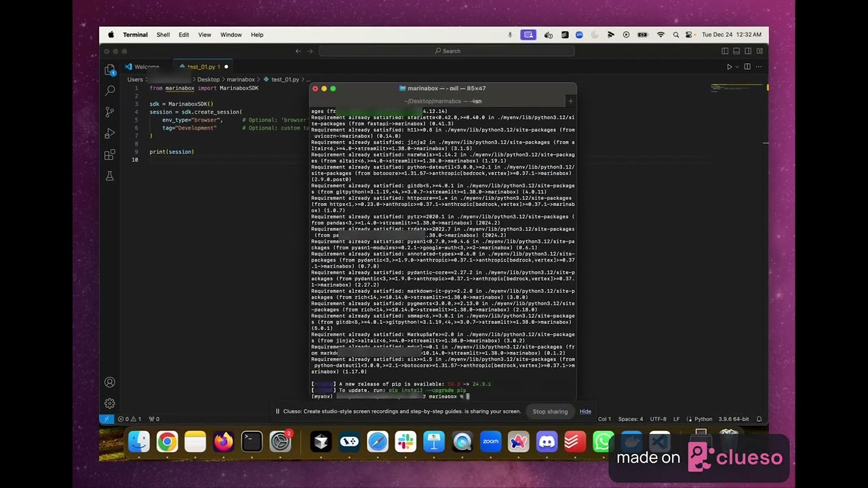Image resolution: width=868 pixels, height=488 pixels.
Task: Select the marinabox breadcrumb segment
Action: coord(241,79)
